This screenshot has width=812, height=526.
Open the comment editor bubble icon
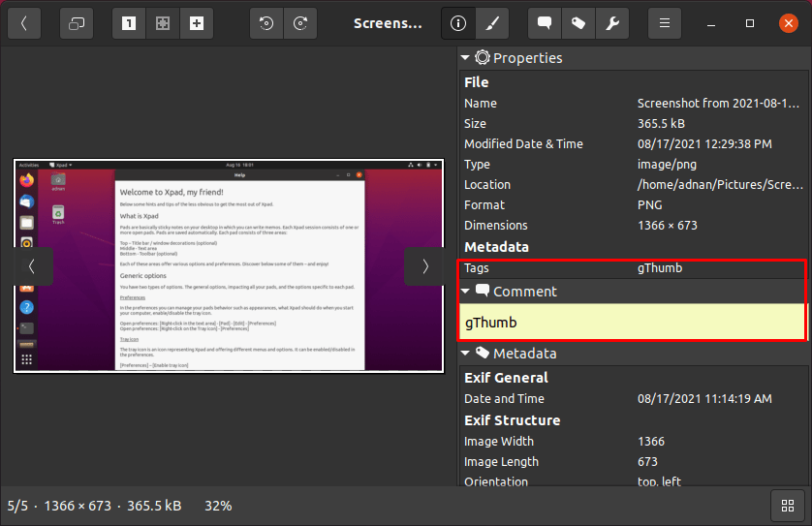[545, 23]
